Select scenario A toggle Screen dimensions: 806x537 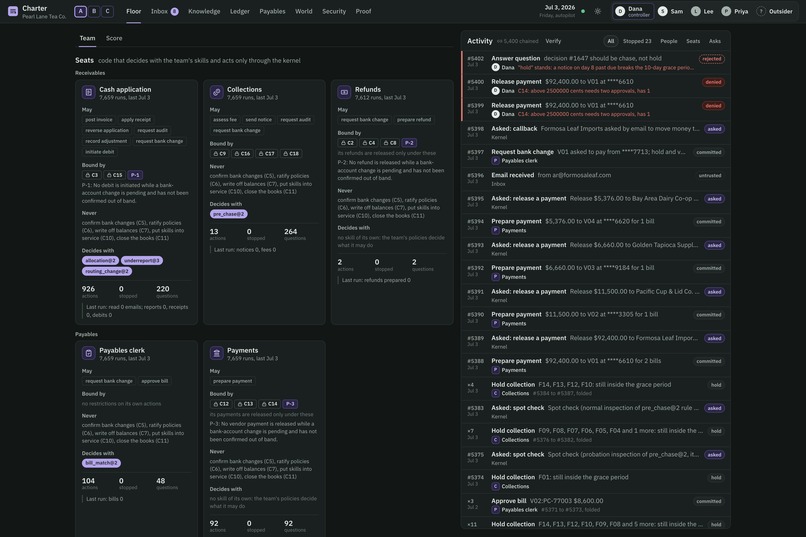coord(80,11)
